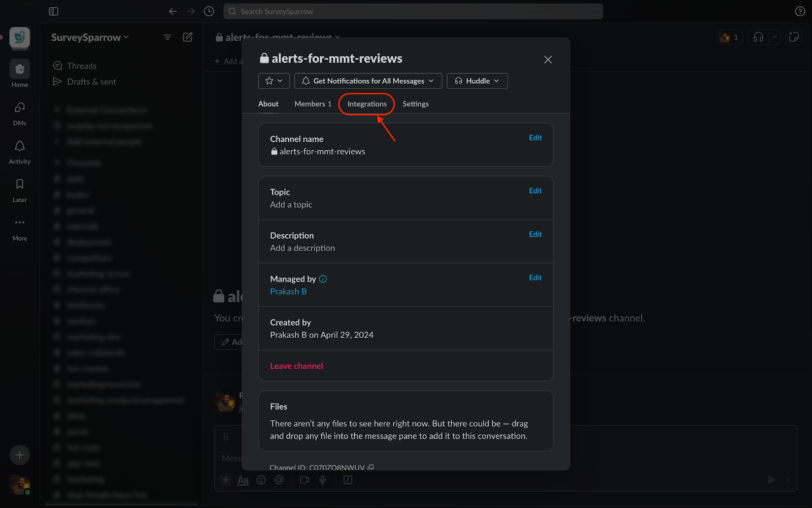Open the Members tab
This screenshot has height=508, width=812.
[313, 104]
